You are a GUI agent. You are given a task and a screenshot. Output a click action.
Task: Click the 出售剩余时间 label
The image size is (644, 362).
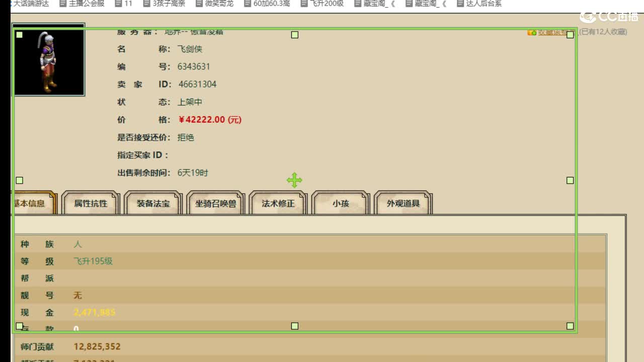(x=144, y=173)
